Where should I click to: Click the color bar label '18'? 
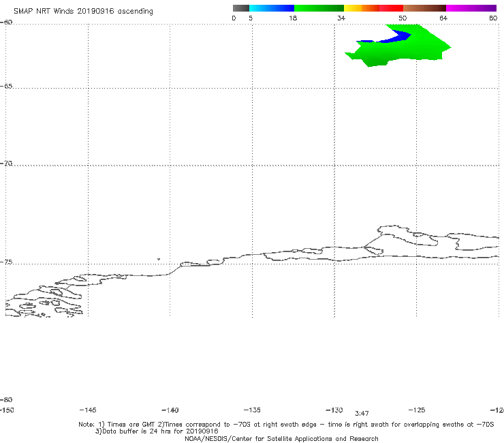coord(293,18)
